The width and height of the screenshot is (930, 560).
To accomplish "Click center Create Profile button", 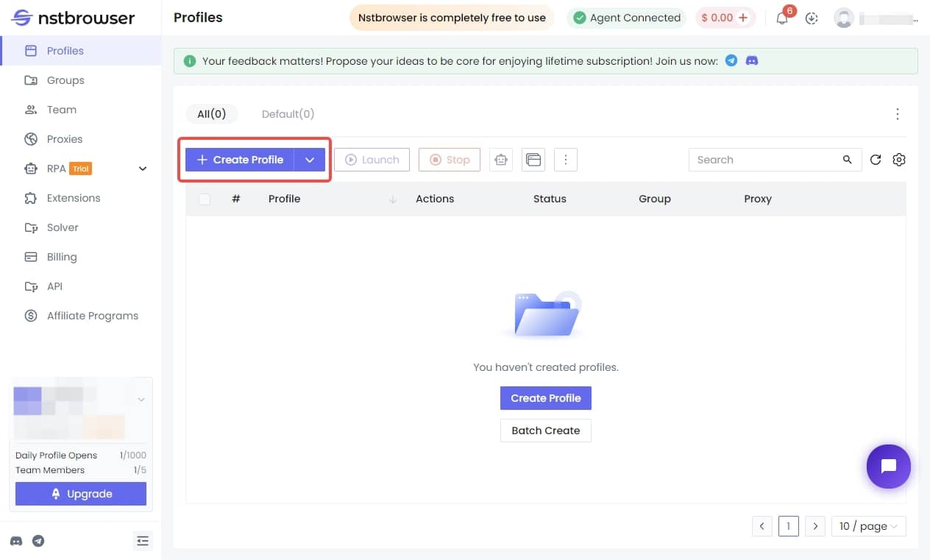I will click(546, 398).
